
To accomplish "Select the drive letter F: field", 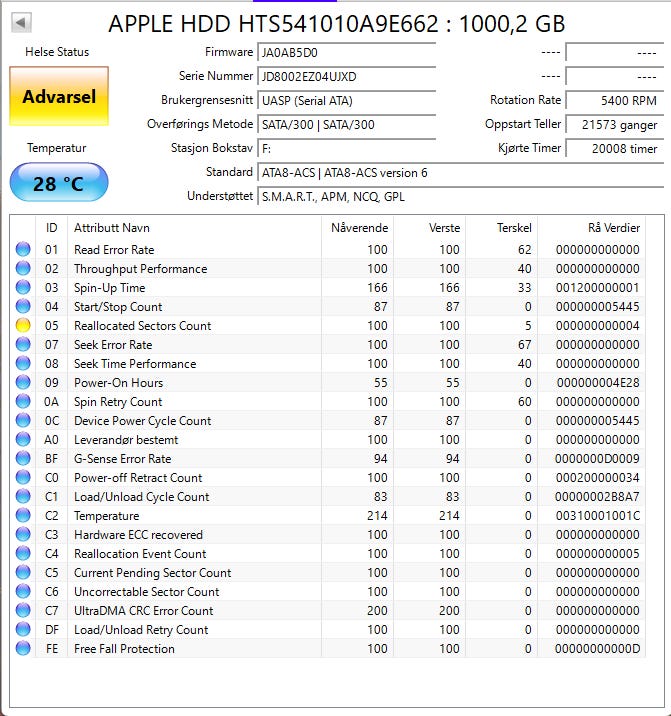I will 347,148.
